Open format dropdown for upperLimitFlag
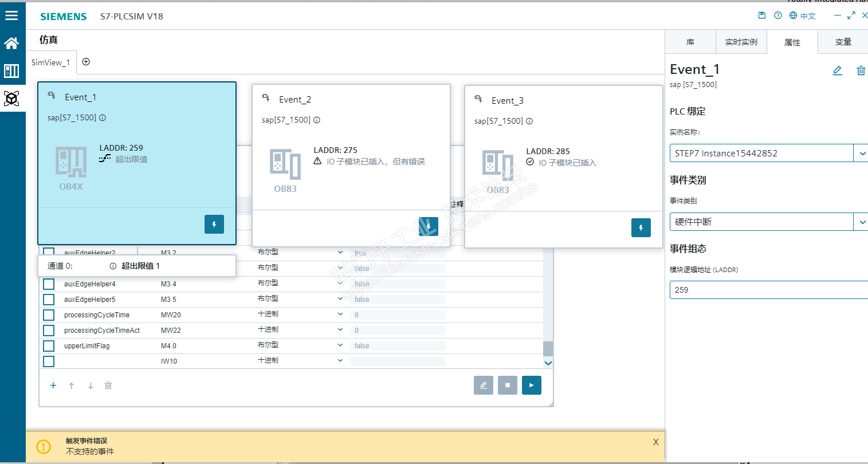This screenshot has width=868, height=464. click(340, 345)
